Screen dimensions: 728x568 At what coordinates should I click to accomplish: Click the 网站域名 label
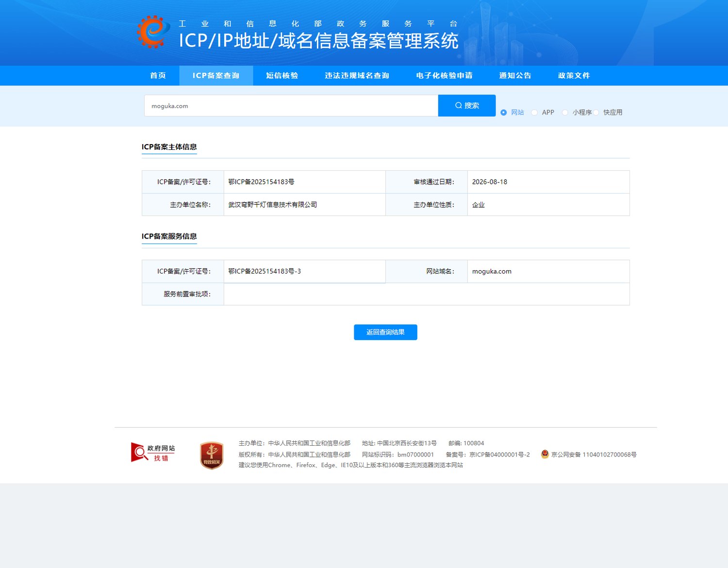(x=440, y=271)
